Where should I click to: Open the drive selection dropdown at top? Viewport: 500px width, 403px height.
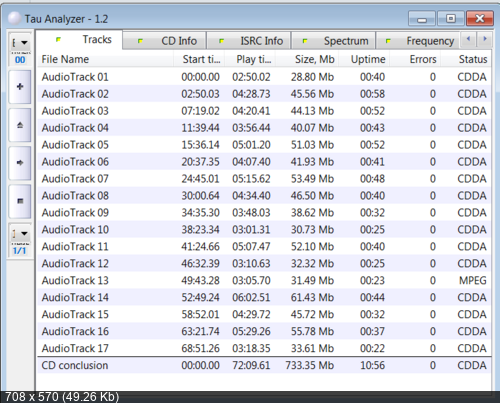pyautogui.click(x=20, y=43)
